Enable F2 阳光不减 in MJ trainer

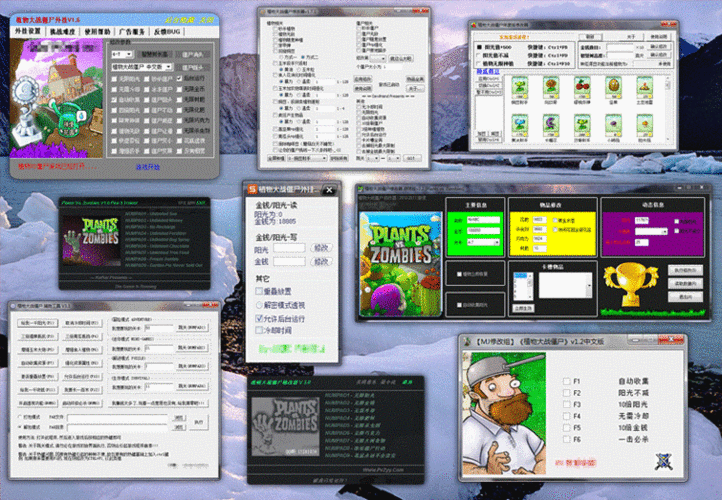point(566,393)
